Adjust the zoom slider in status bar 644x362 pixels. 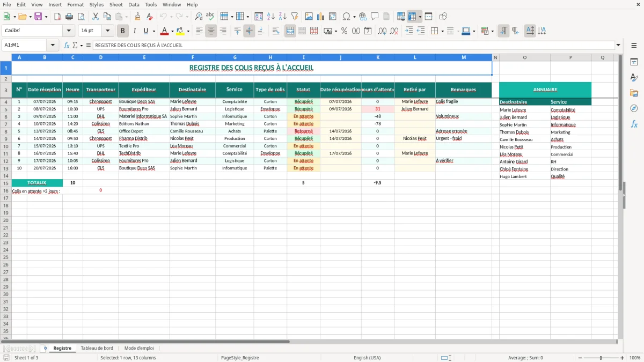(601, 358)
